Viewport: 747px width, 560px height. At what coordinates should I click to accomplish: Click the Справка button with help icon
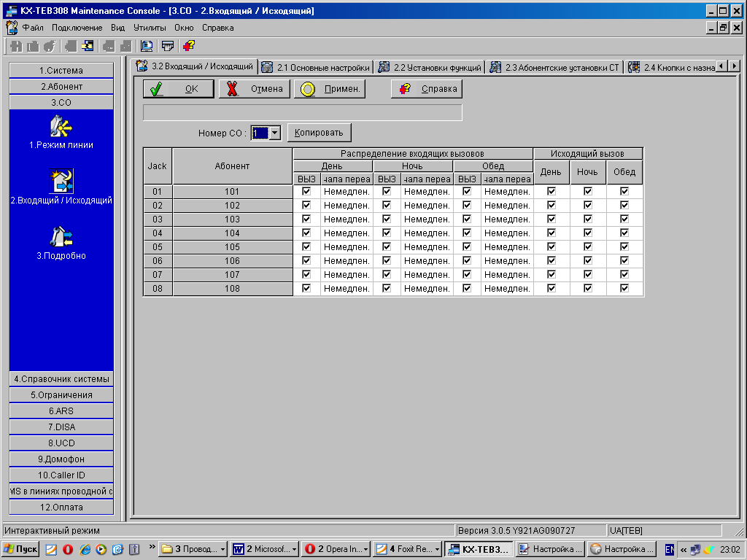point(427,88)
